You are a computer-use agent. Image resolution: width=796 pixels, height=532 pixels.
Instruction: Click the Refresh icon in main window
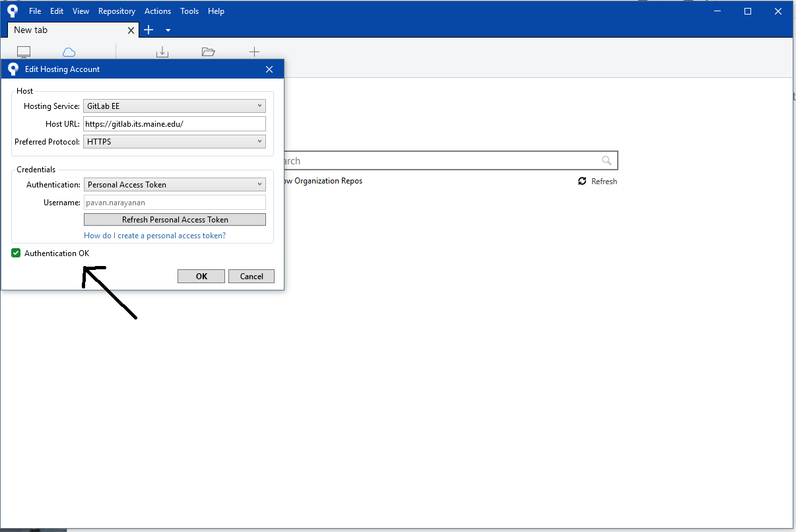click(x=582, y=181)
